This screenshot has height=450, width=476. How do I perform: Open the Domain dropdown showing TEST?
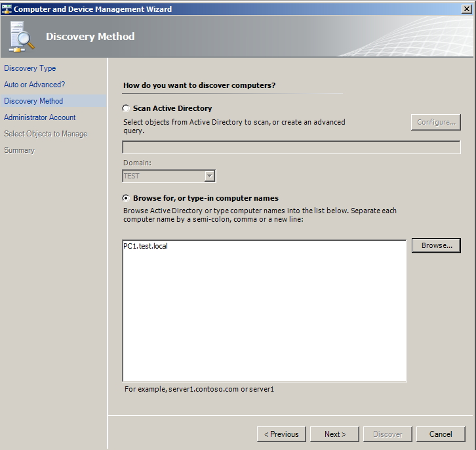209,176
